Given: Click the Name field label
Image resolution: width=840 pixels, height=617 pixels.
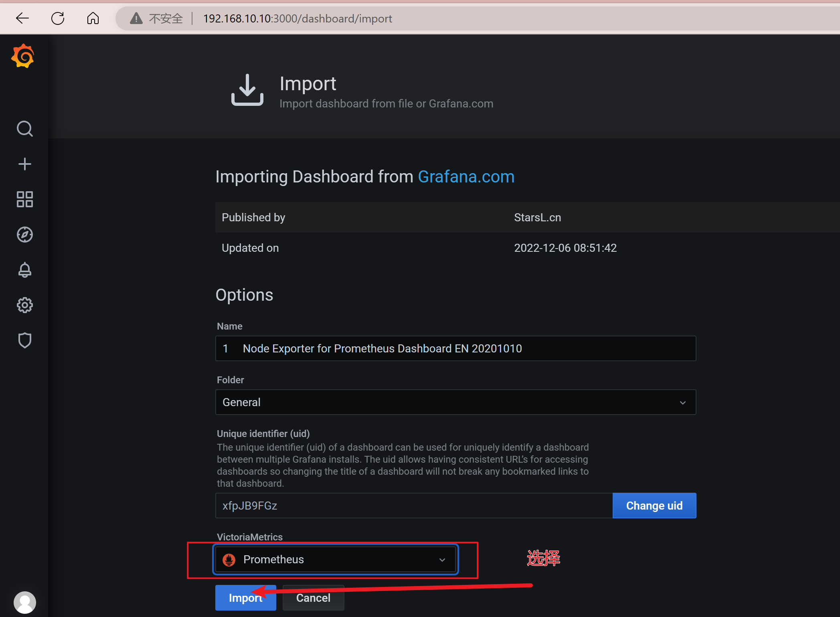Looking at the screenshot, I should tap(229, 326).
